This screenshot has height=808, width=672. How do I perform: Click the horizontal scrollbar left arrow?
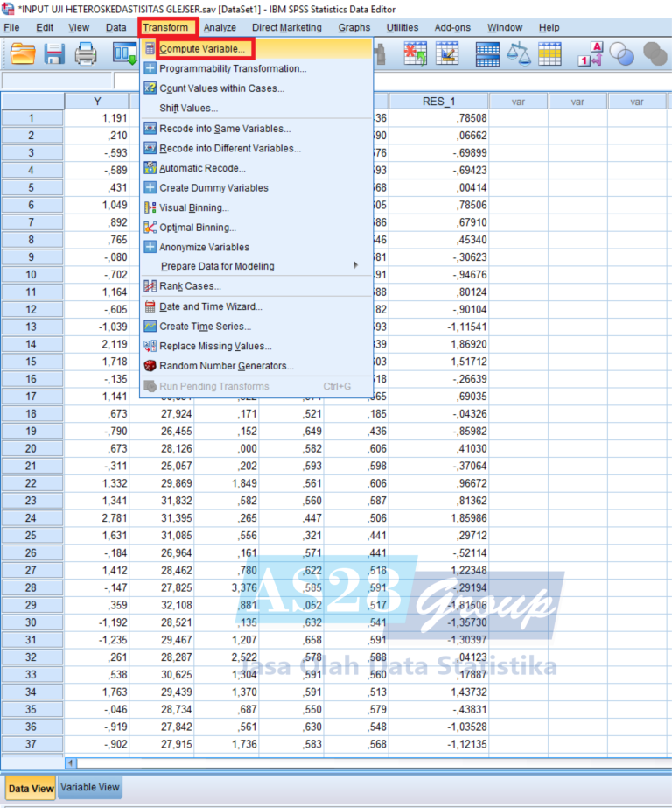coord(72,762)
